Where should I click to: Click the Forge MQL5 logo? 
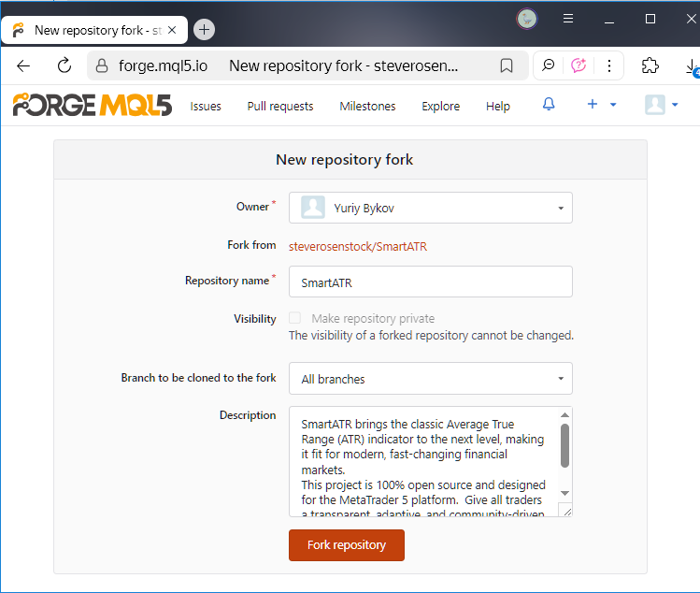(92, 105)
